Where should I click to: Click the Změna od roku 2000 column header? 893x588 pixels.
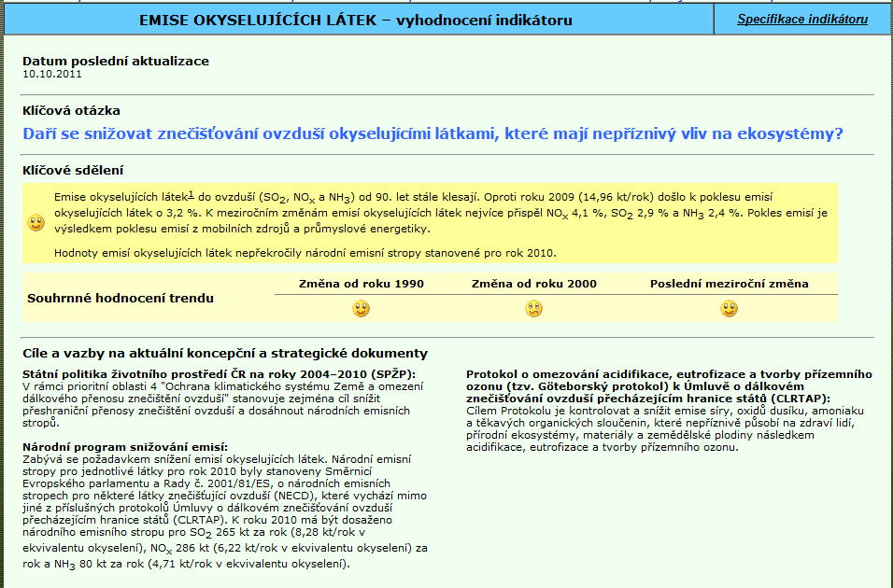pyautogui.click(x=533, y=284)
